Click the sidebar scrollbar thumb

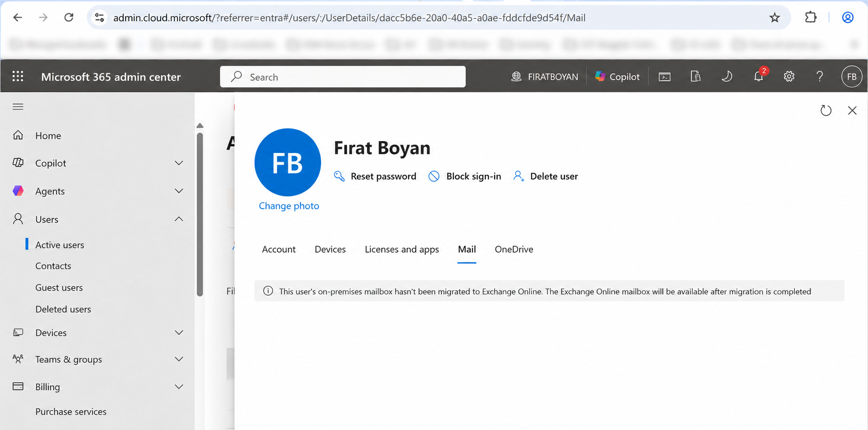point(200,214)
